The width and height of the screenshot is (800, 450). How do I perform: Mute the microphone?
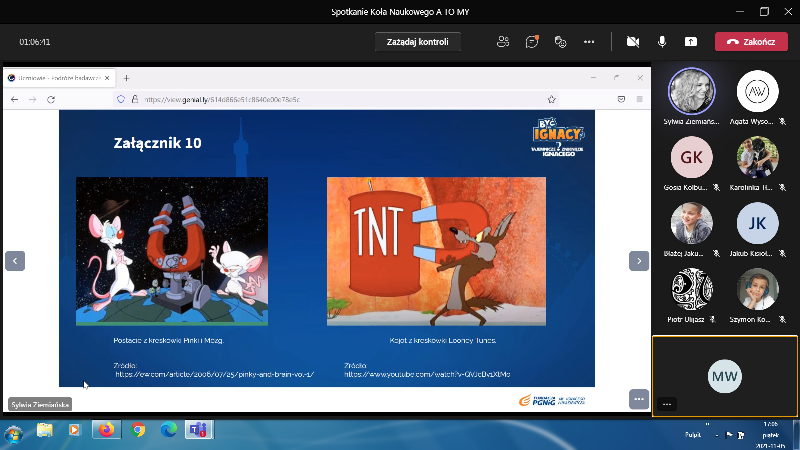[662, 42]
